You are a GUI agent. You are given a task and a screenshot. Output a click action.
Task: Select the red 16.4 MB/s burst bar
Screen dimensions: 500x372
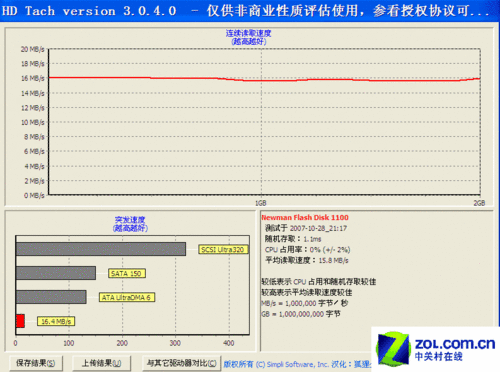coord(20,321)
